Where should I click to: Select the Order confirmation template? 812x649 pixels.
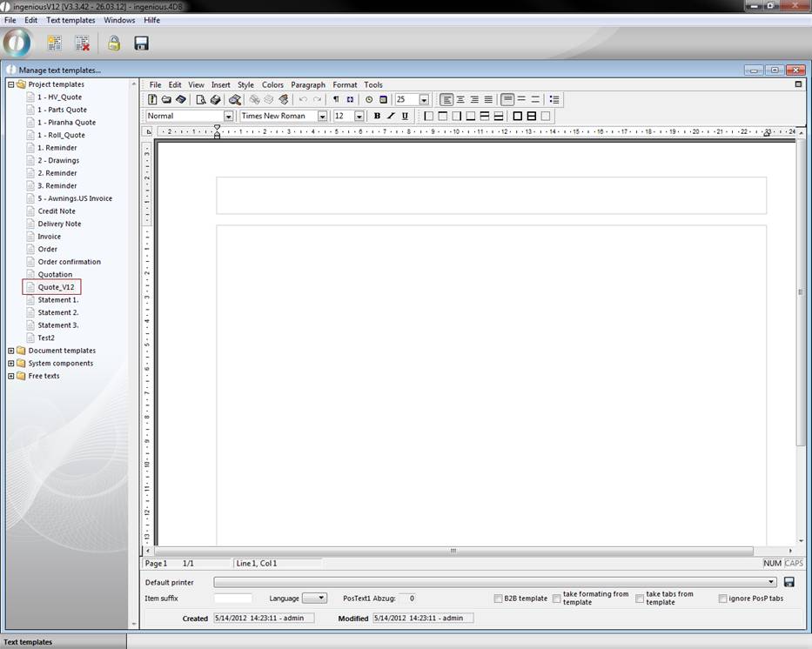tap(69, 262)
